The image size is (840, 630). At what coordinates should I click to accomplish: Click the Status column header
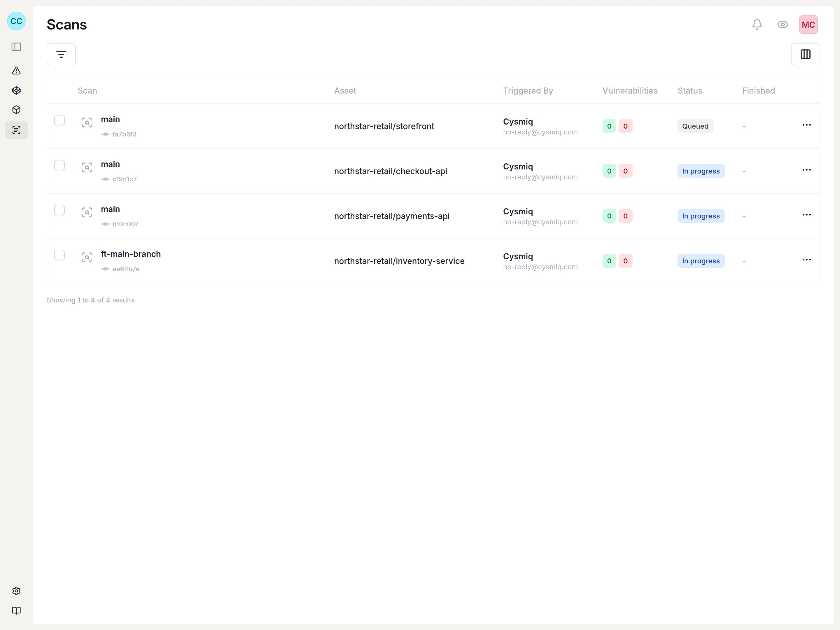[689, 91]
